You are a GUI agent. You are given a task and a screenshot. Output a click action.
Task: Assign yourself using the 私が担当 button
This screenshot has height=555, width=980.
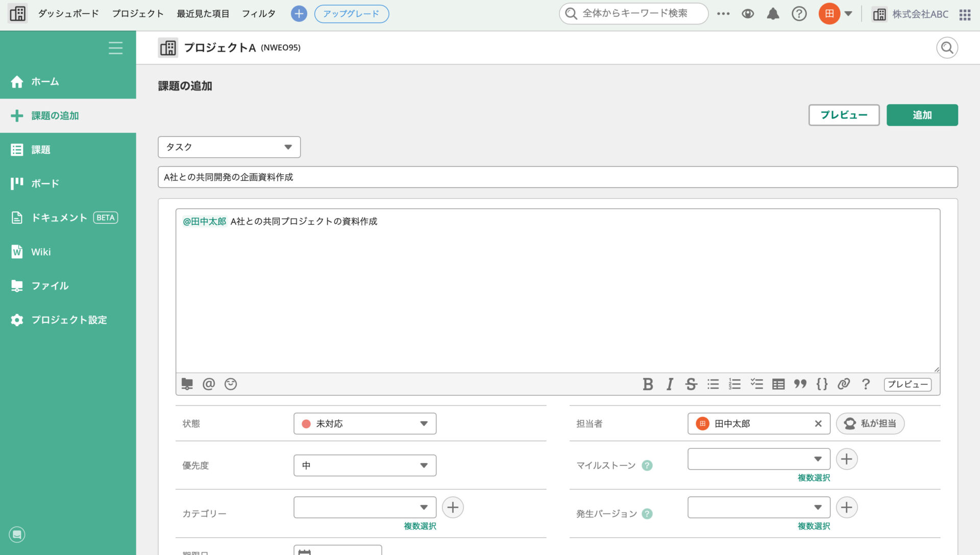click(870, 423)
